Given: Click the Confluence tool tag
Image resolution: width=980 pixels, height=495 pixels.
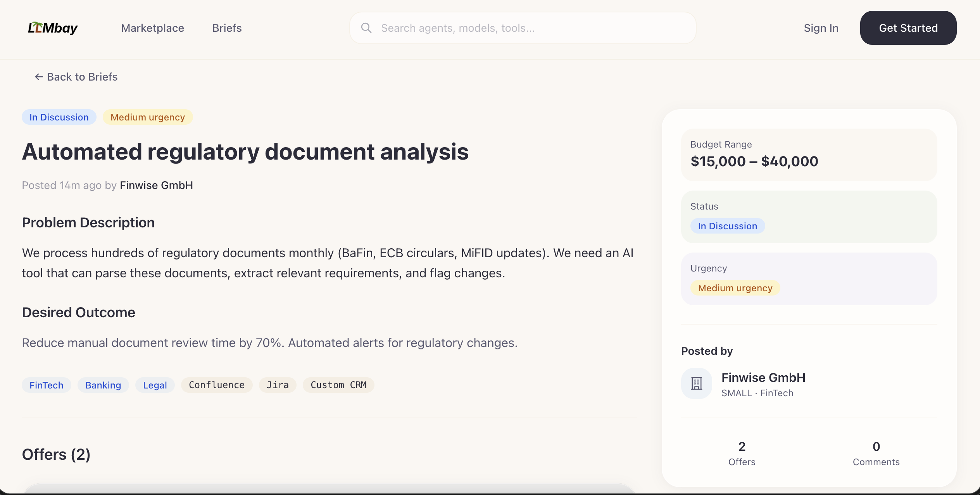Looking at the screenshot, I should coord(217,385).
